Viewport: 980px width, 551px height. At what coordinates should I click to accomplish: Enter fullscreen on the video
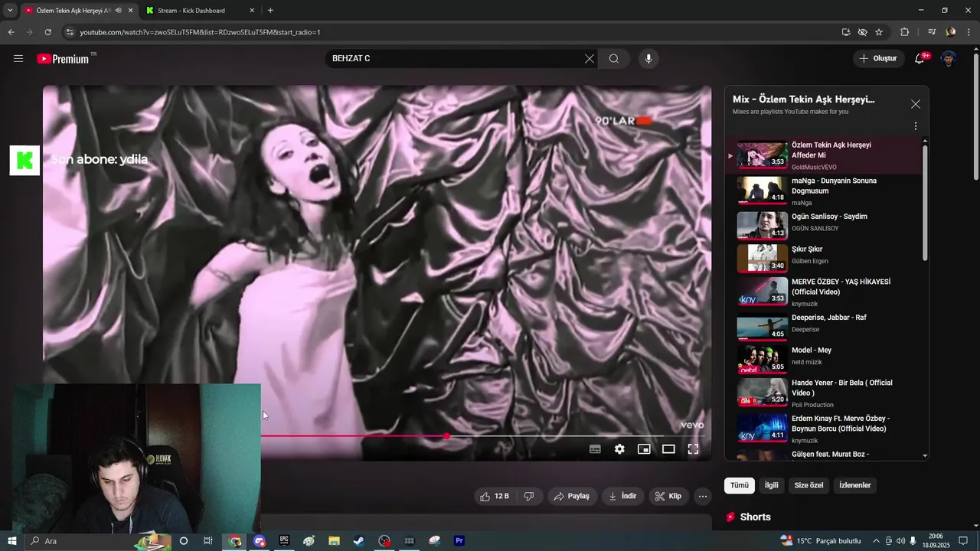click(693, 449)
